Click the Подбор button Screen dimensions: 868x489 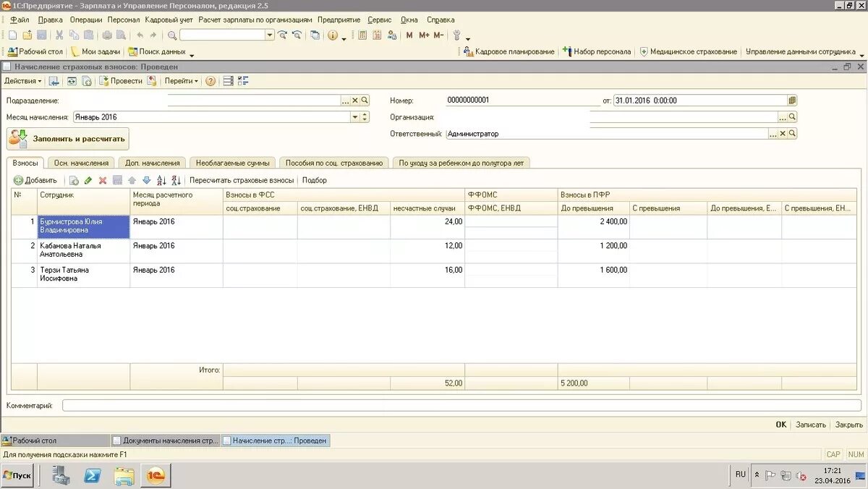tap(315, 180)
